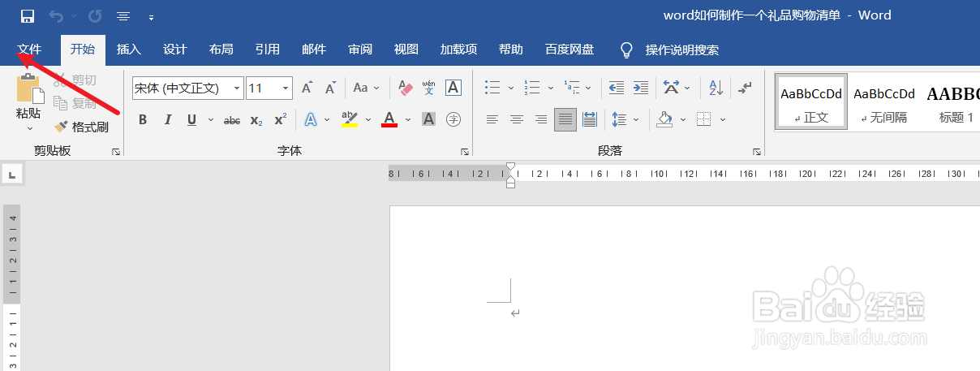Toggle Superscript formatting
The height and width of the screenshot is (371, 980).
coord(280,120)
